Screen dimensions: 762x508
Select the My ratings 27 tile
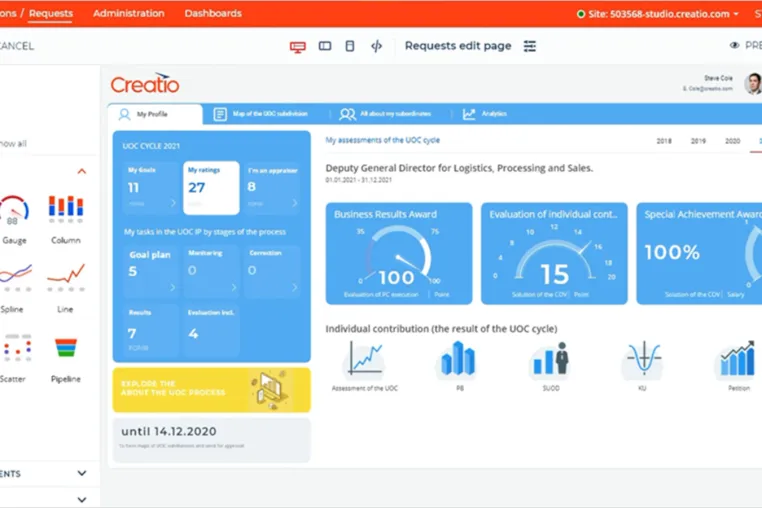click(211, 188)
